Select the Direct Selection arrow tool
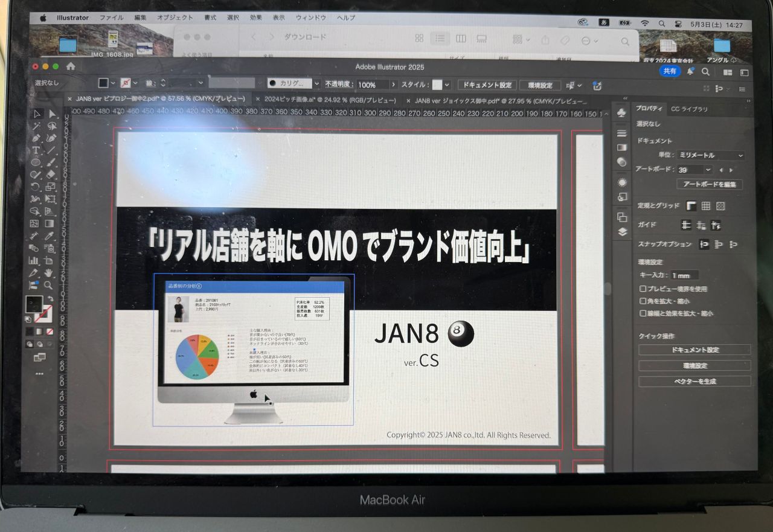Viewport: 773px width, 532px height. click(x=53, y=114)
